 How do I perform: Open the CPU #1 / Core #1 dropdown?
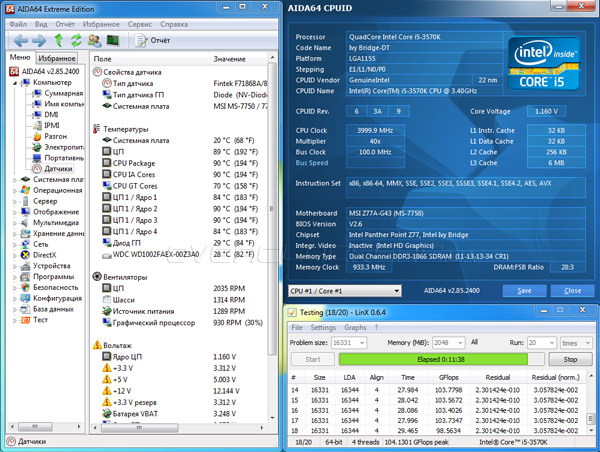(x=345, y=290)
